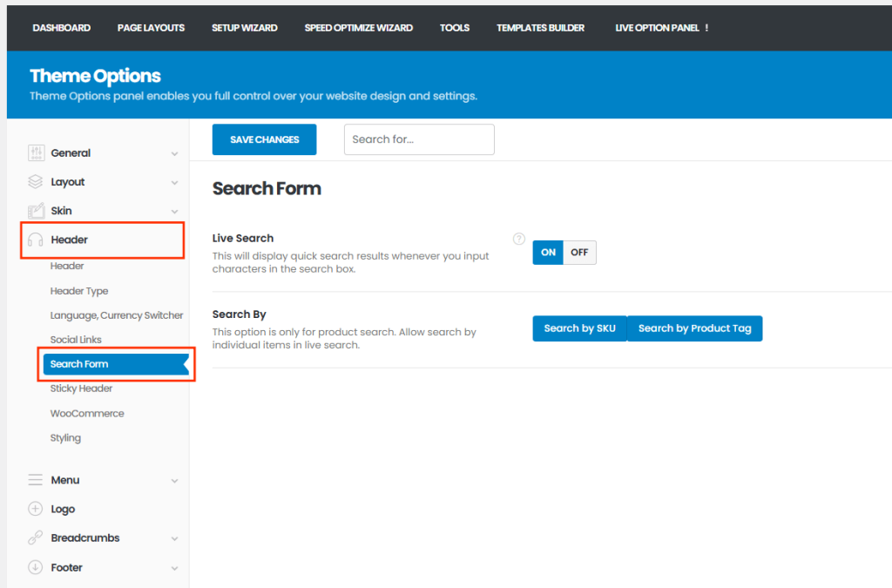Expand the Breadcrumbs section chevron
892x588 pixels.
[x=174, y=539]
